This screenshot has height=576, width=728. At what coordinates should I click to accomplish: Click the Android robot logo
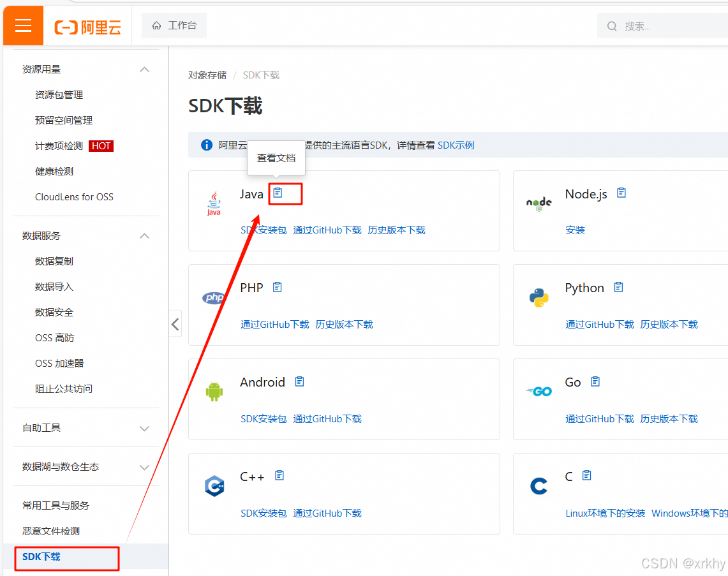pyautogui.click(x=214, y=392)
